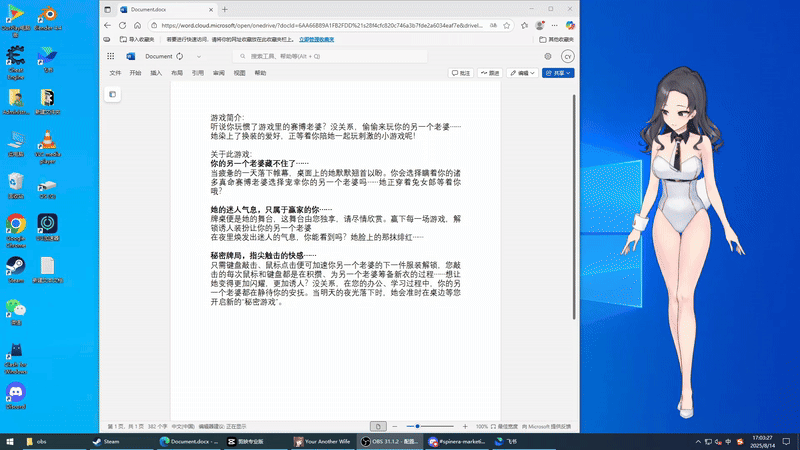The height and width of the screenshot is (450, 800).
Task: Open Word settings gear icon
Action: (x=548, y=57)
